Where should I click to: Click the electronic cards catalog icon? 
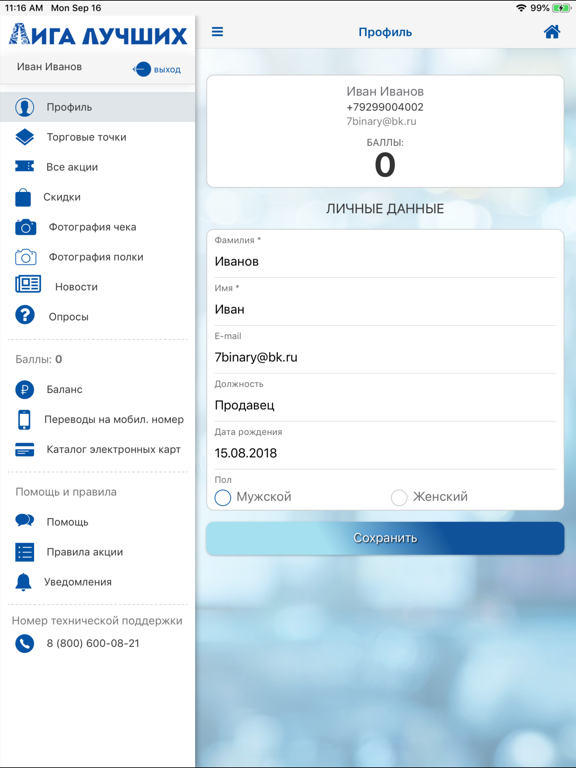tap(24, 450)
